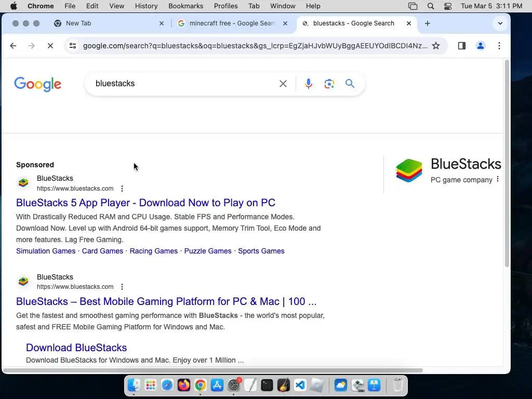This screenshot has height=399, width=532.
Task: Open the Bookmarks menu
Action: (185, 6)
